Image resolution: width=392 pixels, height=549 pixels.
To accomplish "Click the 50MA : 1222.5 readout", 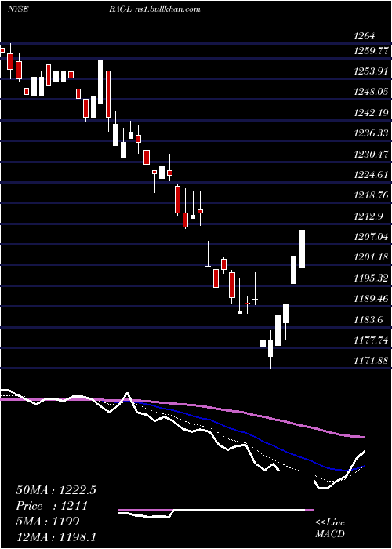I will click(x=56, y=490).
